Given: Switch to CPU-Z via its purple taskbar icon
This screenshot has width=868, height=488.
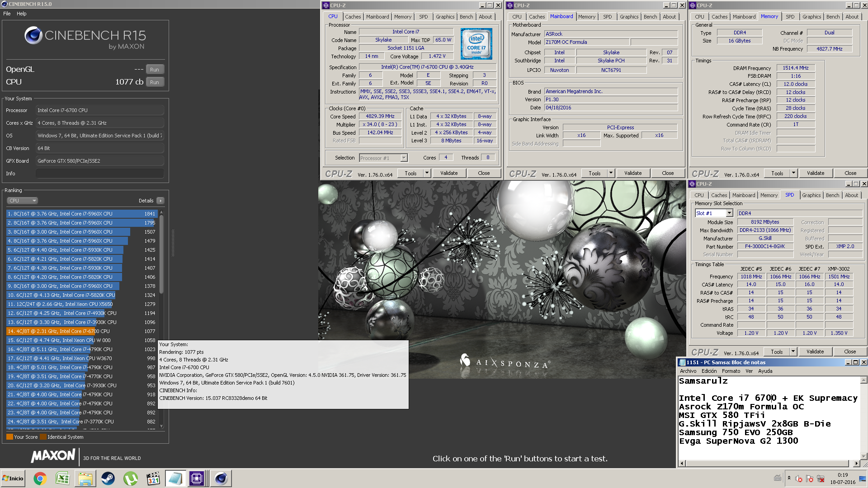Looking at the screenshot, I should click(197, 479).
